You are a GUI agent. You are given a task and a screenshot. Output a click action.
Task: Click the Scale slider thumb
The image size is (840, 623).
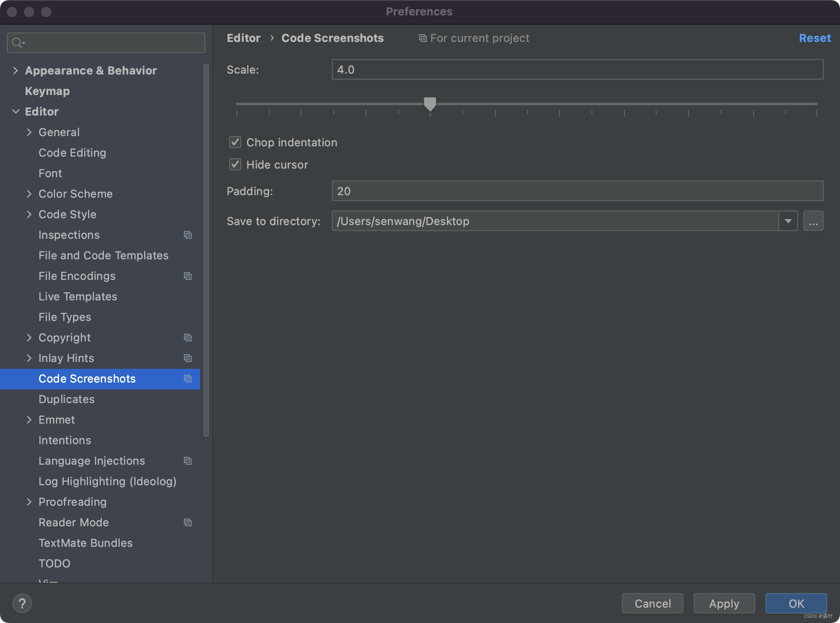[430, 104]
